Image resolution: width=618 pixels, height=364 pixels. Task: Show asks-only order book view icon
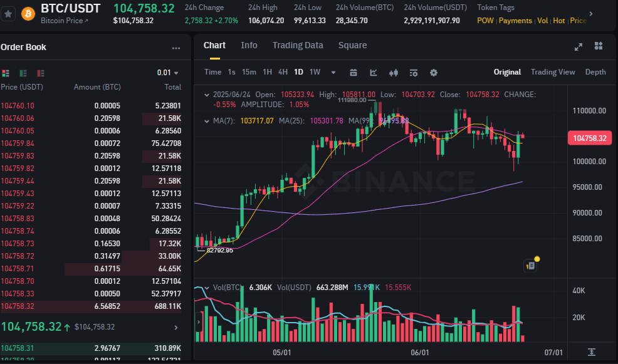click(41, 73)
